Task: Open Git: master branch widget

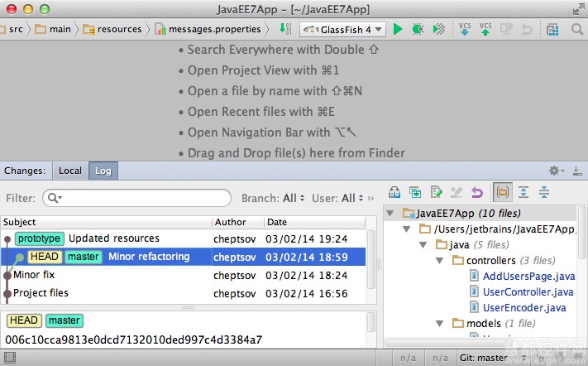Action: click(x=493, y=358)
